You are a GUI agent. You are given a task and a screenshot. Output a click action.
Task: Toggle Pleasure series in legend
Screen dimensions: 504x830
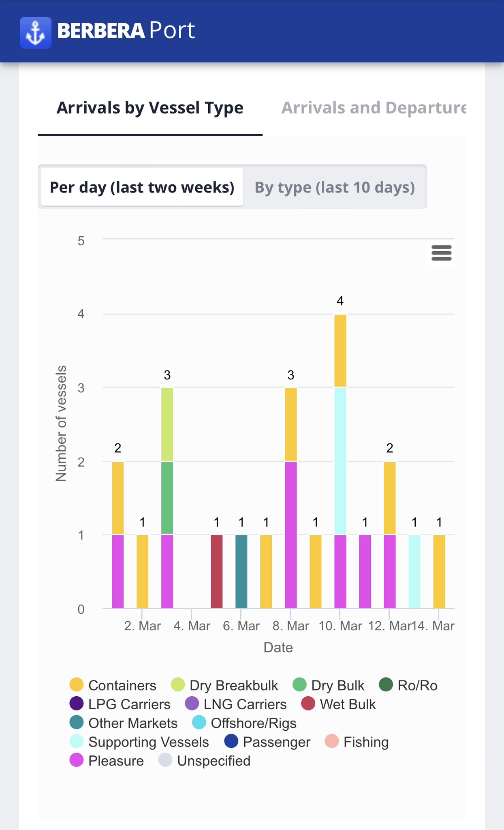coord(107,761)
